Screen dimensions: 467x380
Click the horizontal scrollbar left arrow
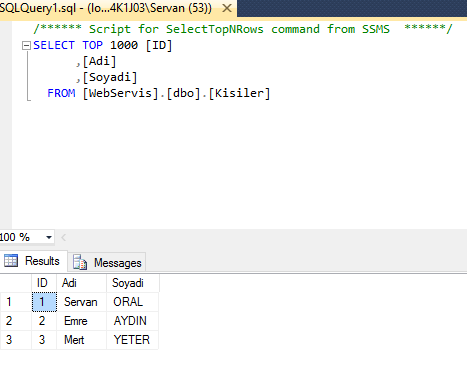click(64, 237)
